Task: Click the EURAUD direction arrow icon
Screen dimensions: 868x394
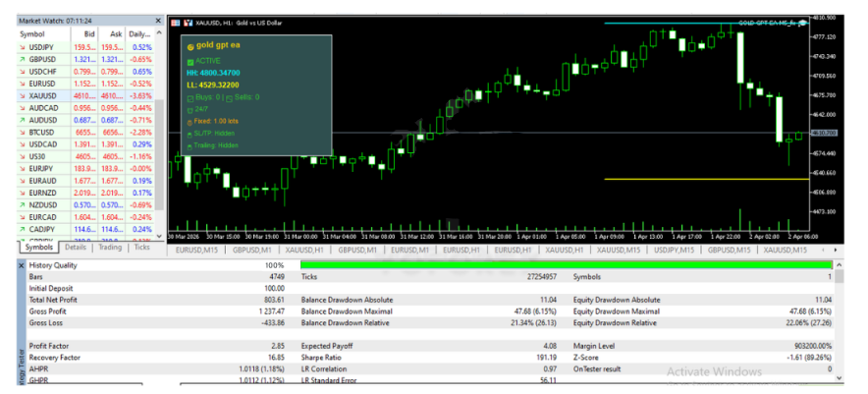Action: point(23,181)
